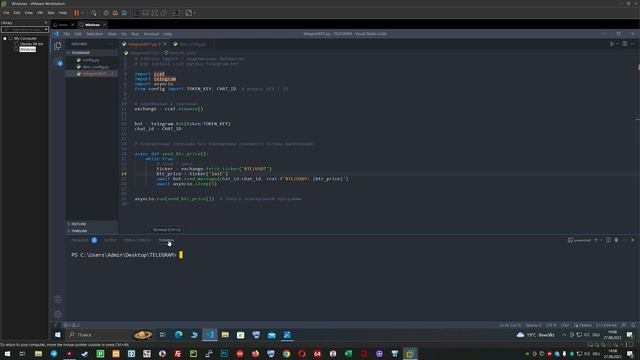
Task: Select Windows VM in Library
Action: pyautogui.click(x=27, y=49)
